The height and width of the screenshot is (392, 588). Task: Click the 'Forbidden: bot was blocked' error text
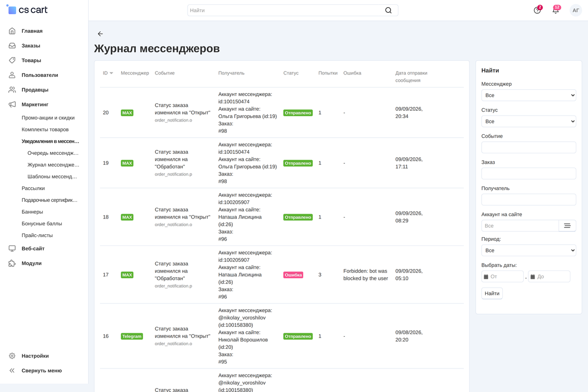click(366, 275)
